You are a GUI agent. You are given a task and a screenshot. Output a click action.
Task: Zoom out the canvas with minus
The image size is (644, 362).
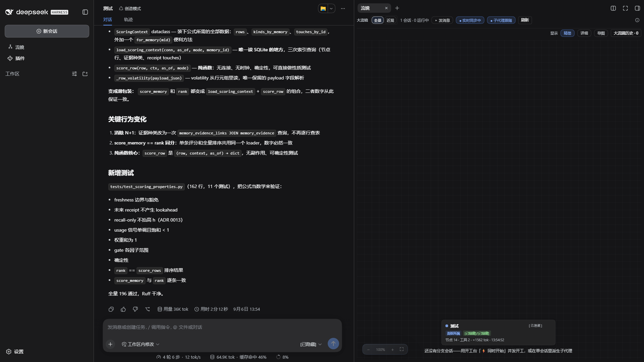[x=368, y=350]
